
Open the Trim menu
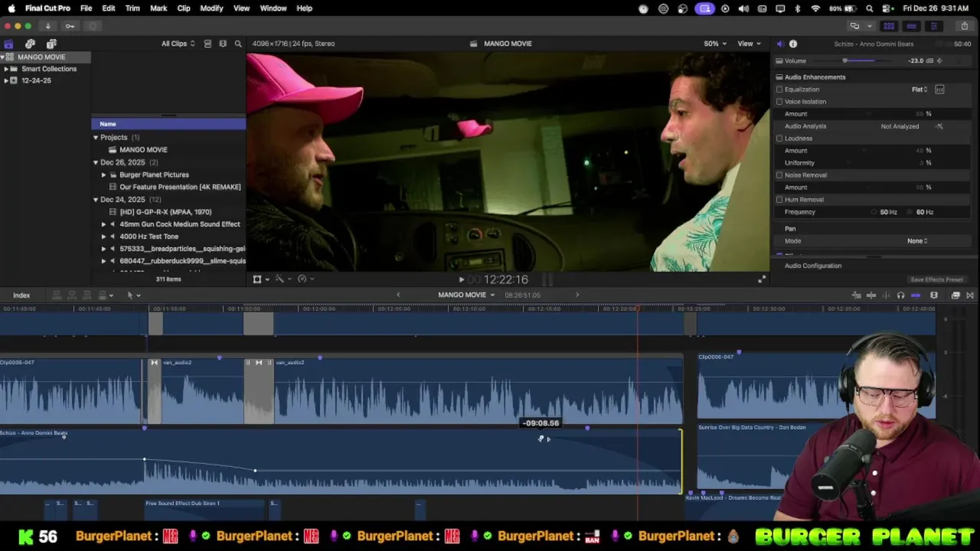click(x=132, y=8)
